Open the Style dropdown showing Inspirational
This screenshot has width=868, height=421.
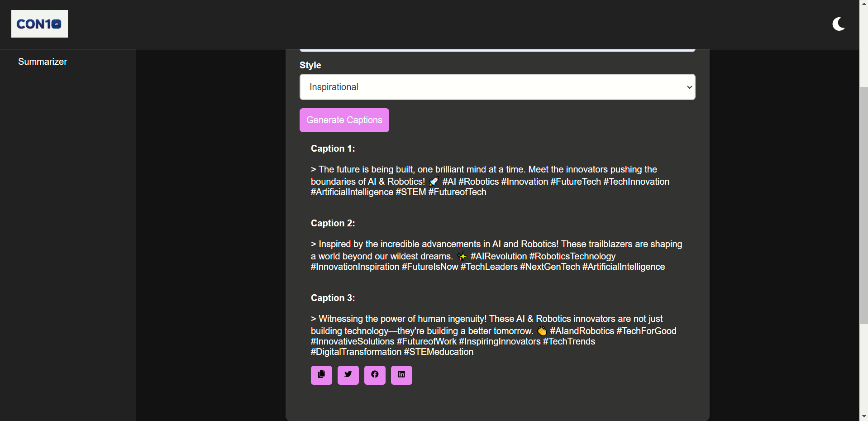click(x=497, y=87)
